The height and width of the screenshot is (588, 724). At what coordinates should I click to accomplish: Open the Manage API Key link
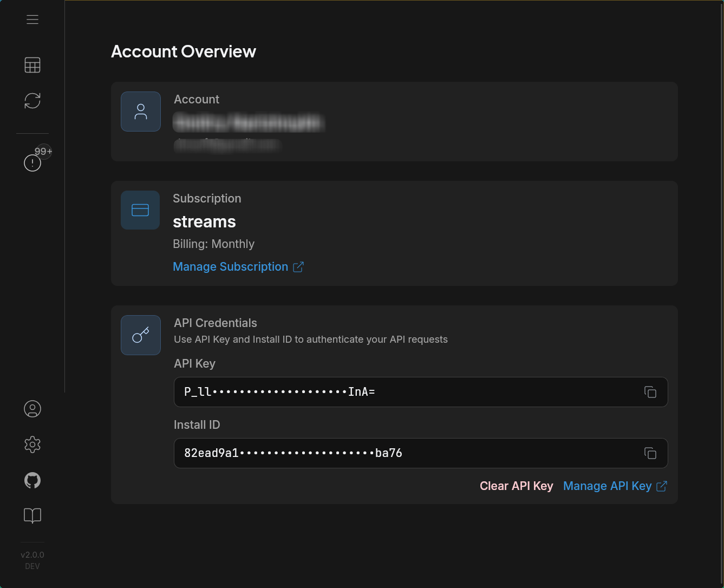tap(615, 486)
